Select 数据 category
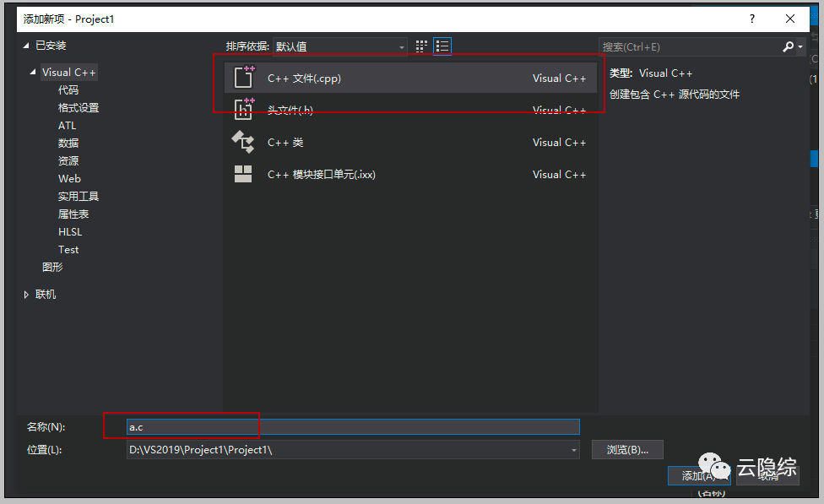Screen dimensions: 824x504 point(68,143)
